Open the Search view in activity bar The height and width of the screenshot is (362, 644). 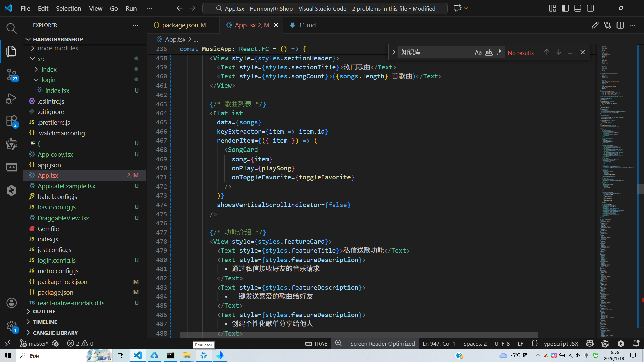point(11,28)
